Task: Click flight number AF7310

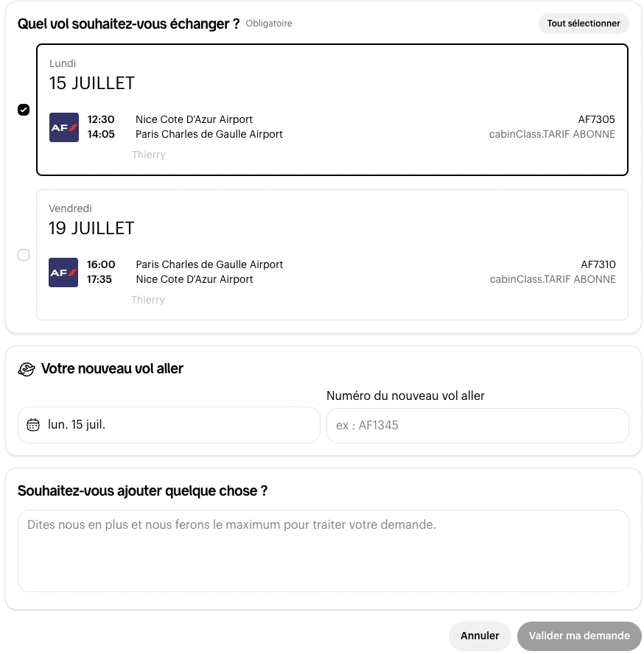Action: click(x=598, y=265)
